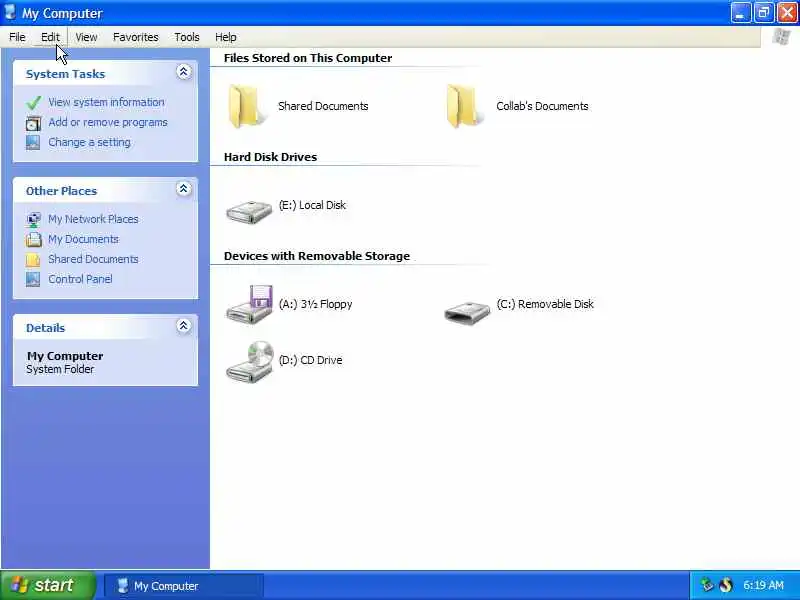Select the (D:) CD Drive icon
Screen dimensions: 800x600
[x=249, y=362]
